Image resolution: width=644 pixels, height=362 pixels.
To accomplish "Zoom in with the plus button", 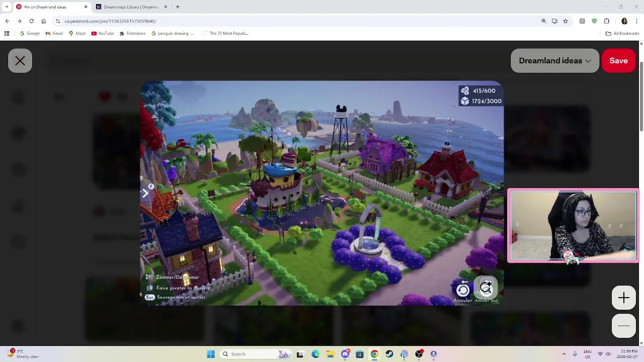I will coord(623,298).
